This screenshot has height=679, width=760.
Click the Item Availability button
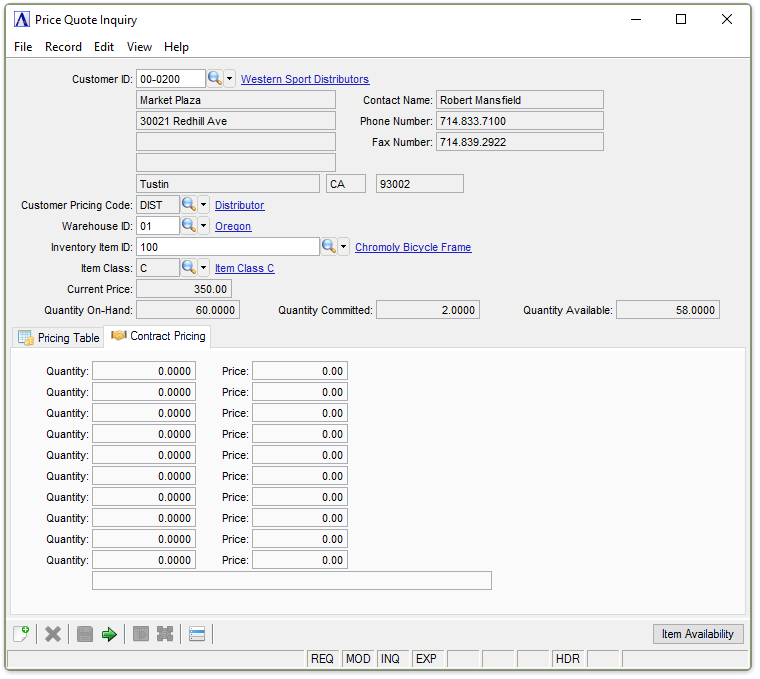(x=697, y=634)
